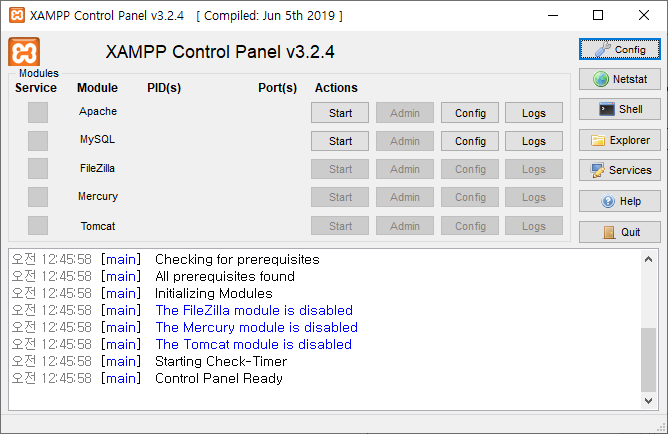Screen dimensions: 668x434
Task: Click 'Starting Check-Timer' log line
Action: (x=221, y=362)
